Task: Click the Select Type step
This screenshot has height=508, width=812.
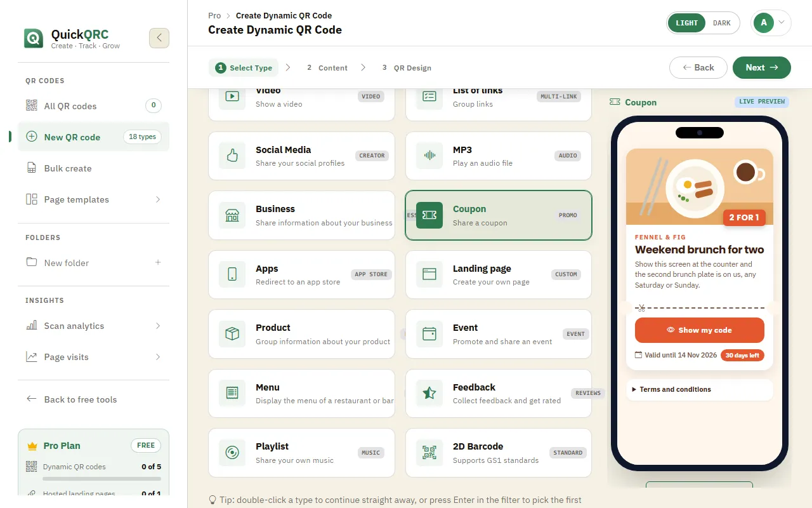Action: pos(244,68)
